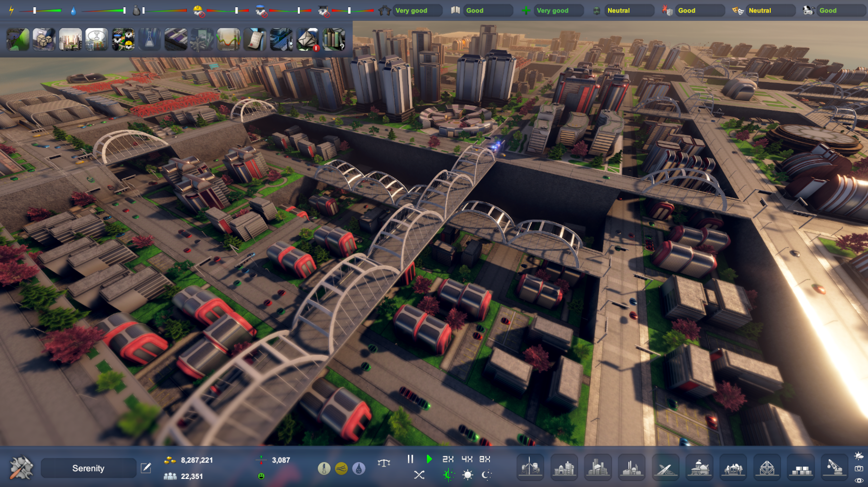This screenshot has width=868, height=487.
Task: Open the resource crates panel icon
Action: tap(44, 39)
